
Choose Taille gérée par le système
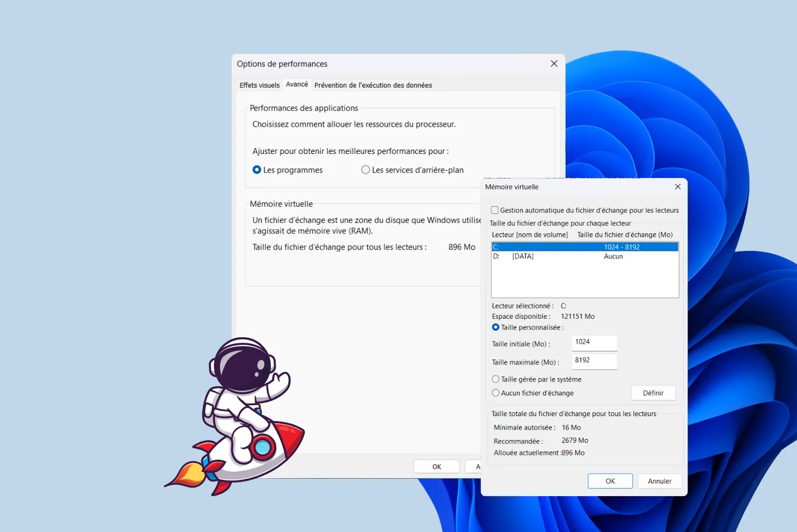tap(495, 379)
